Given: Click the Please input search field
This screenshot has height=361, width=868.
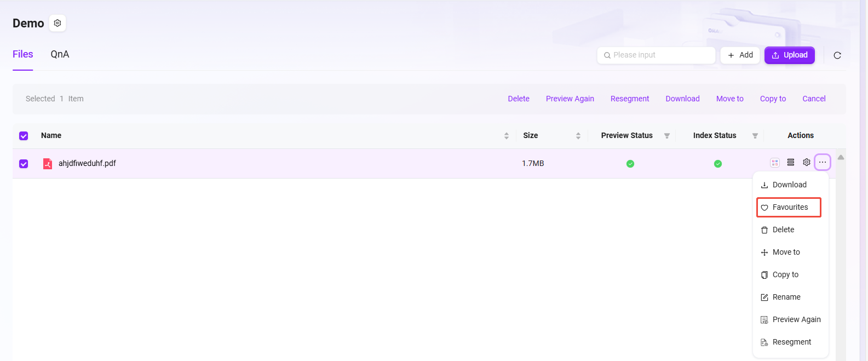Looking at the screenshot, I should point(660,55).
